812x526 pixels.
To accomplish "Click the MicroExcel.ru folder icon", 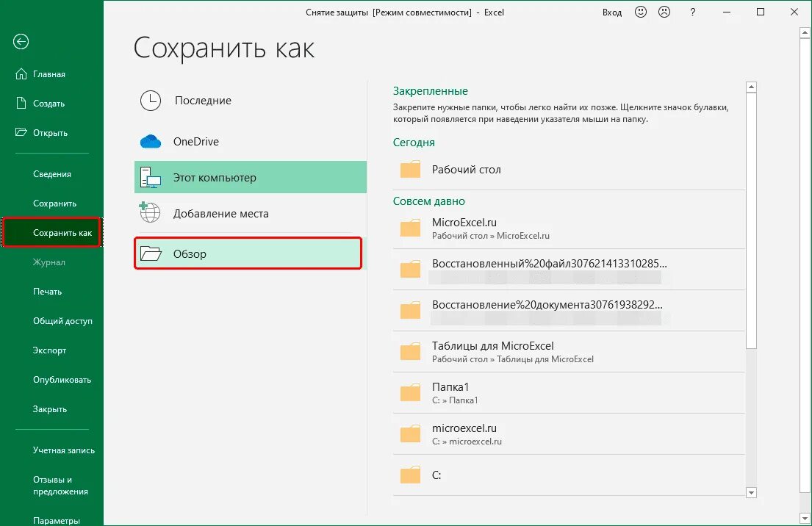I will point(410,228).
